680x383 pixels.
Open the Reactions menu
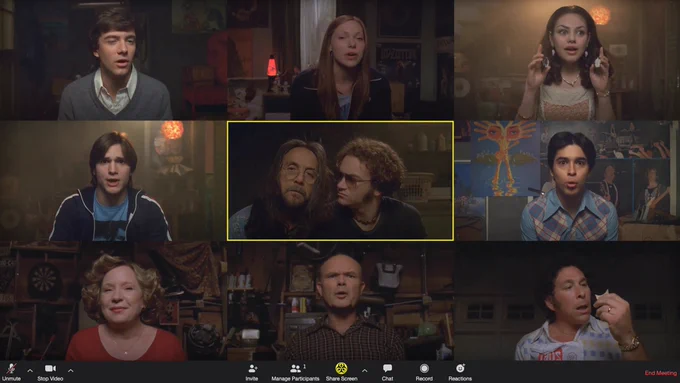460,372
